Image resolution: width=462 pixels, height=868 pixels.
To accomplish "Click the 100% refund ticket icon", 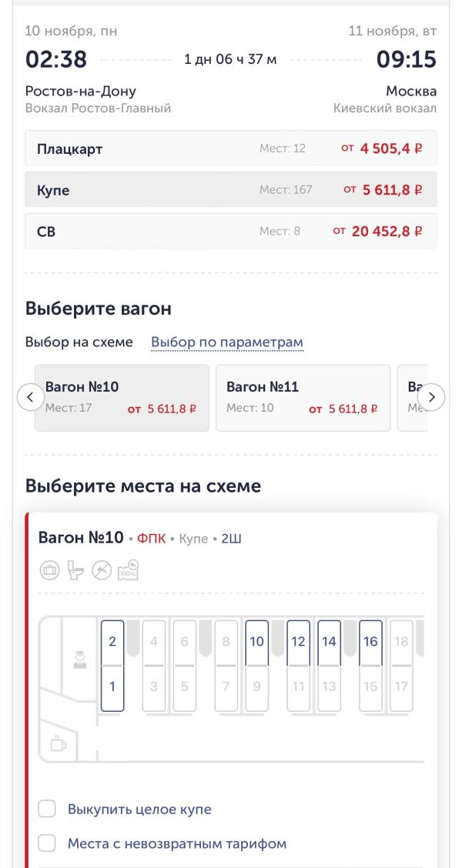I will (128, 570).
